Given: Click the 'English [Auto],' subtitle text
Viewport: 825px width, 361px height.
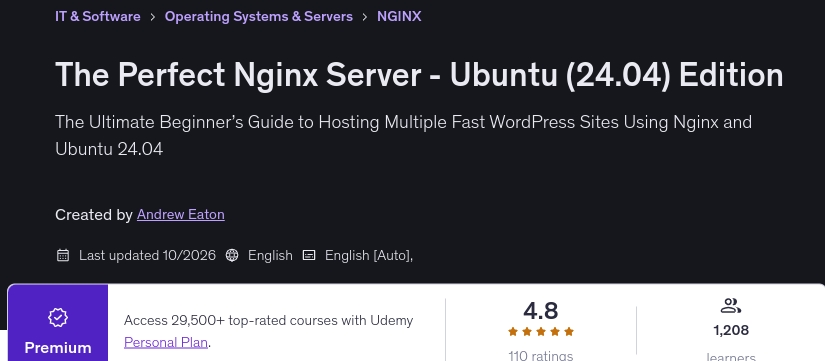Looking at the screenshot, I should pos(369,256).
